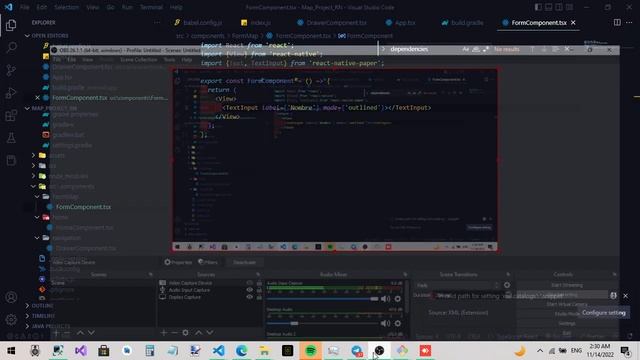Open source properties gear in OBS Sources toolbar
The image size is (640, 360).
[x=185, y=333]
